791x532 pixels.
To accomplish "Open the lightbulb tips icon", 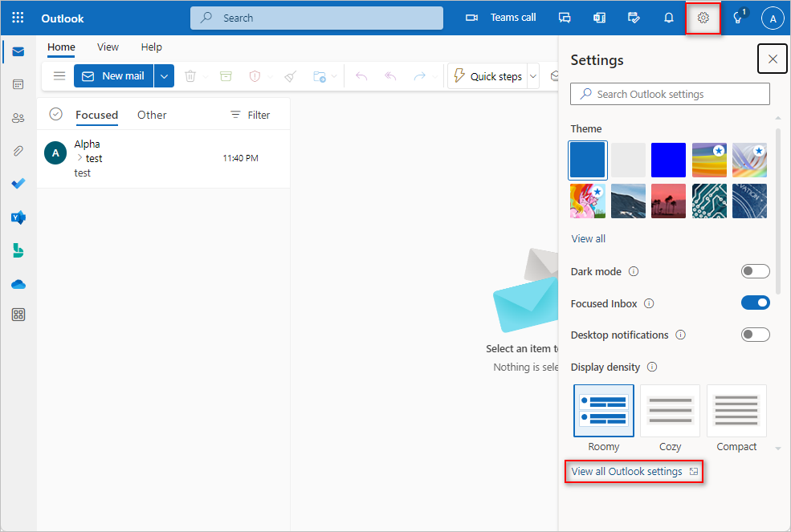I will (x=737, y=18).
